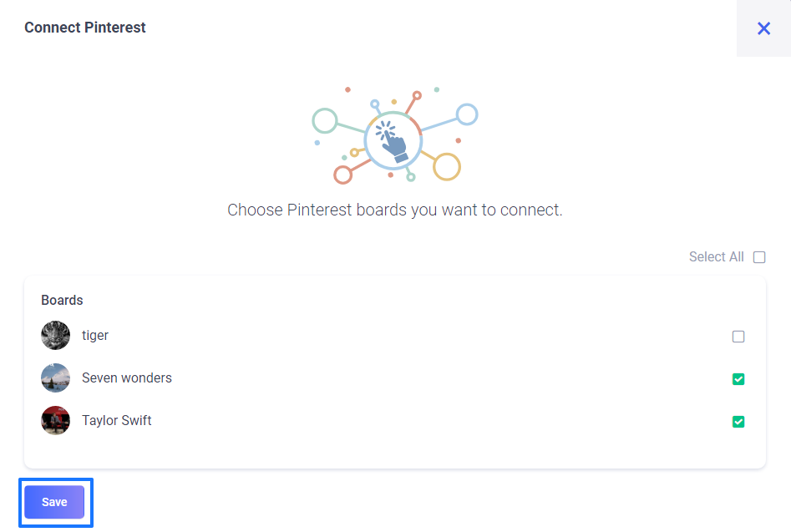Click the large yellow circle node
The width and height of the screenshot is (791, 532).
[446, 166]
